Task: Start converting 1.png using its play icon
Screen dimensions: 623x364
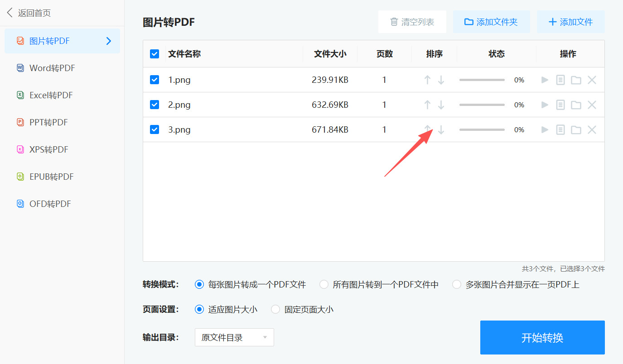Action: pyautogui.click(x=544, y=80)
